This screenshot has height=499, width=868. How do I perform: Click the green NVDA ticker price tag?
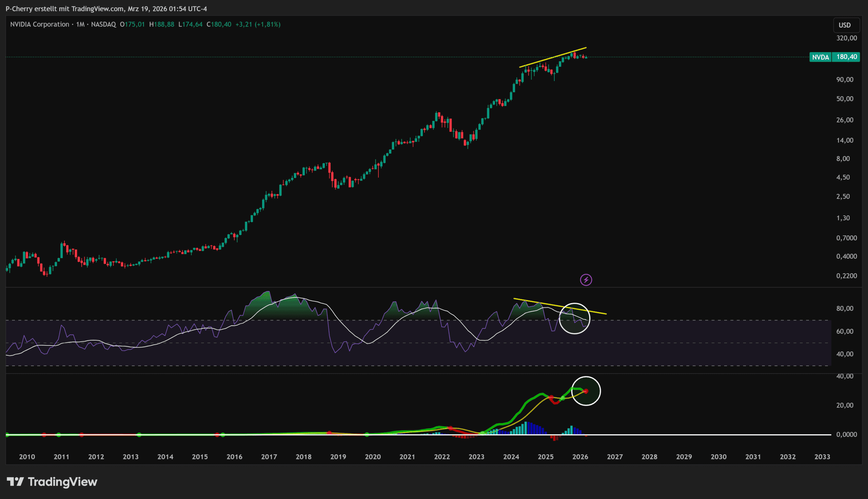coord(821,57)
